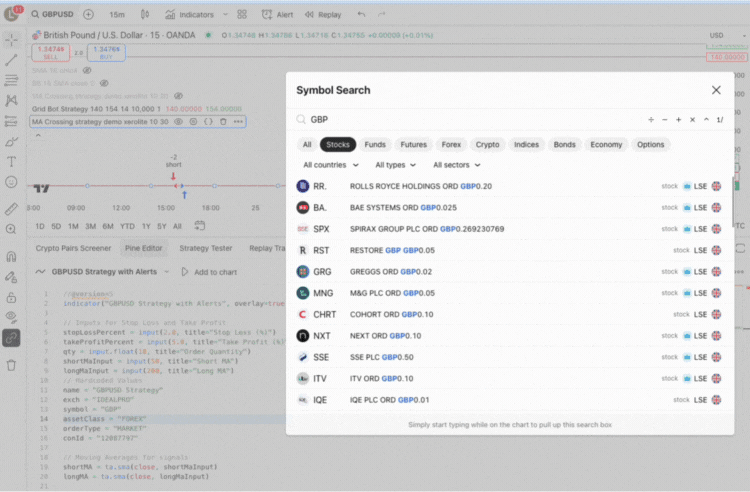Select the zoom in tool
The width and height of the screenshot is (750, 492).
pyautogui.click(x=11, y=229)
